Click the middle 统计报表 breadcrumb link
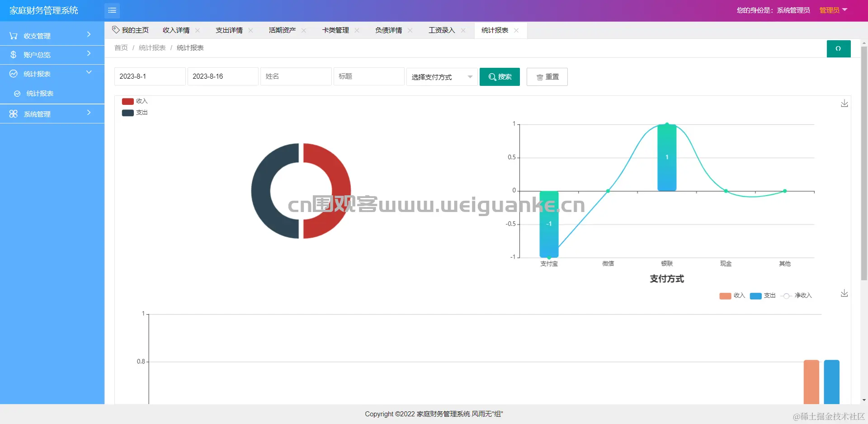The height and width of the screenshot is (424, 868). [x=152, y=48]
